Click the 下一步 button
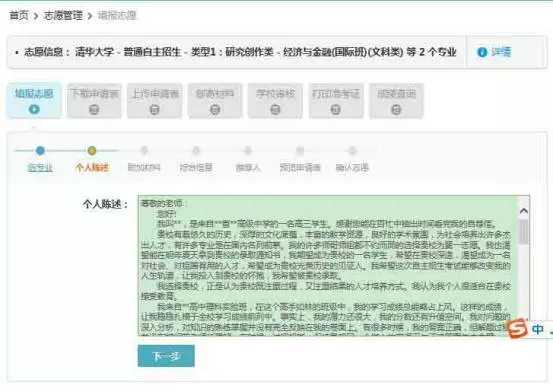The image size is (553, 392). [166, 356]
